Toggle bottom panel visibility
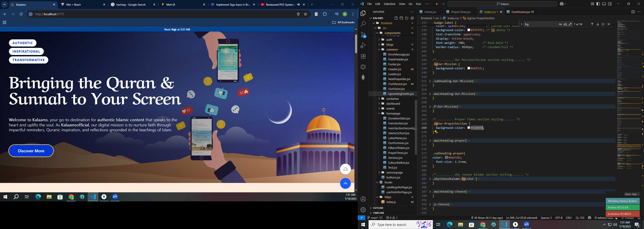 604,4
